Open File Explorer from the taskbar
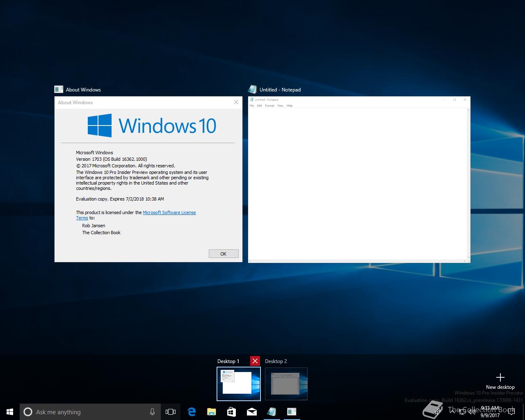Screen dimensions: 525x420 tap(212, 412)
